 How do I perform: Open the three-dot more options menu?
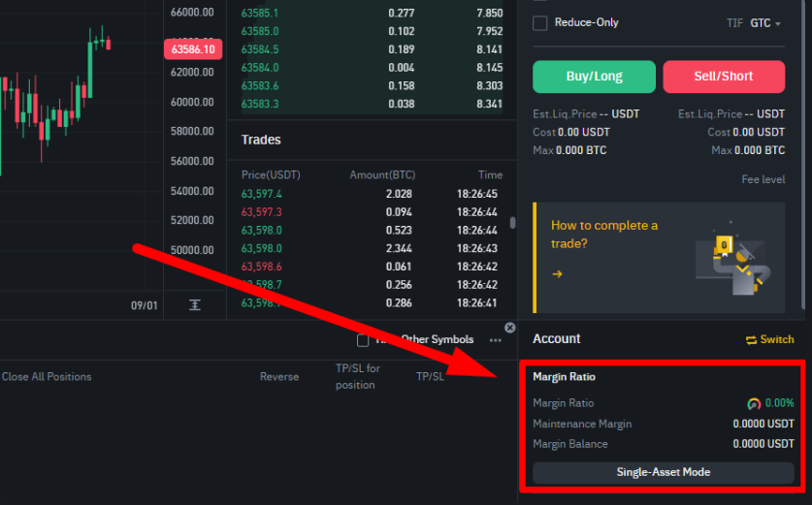click(x=496, y=340)
